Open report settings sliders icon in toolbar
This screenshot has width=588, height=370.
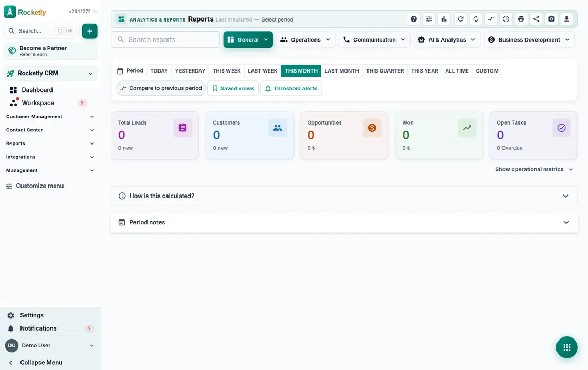(428, 19)
